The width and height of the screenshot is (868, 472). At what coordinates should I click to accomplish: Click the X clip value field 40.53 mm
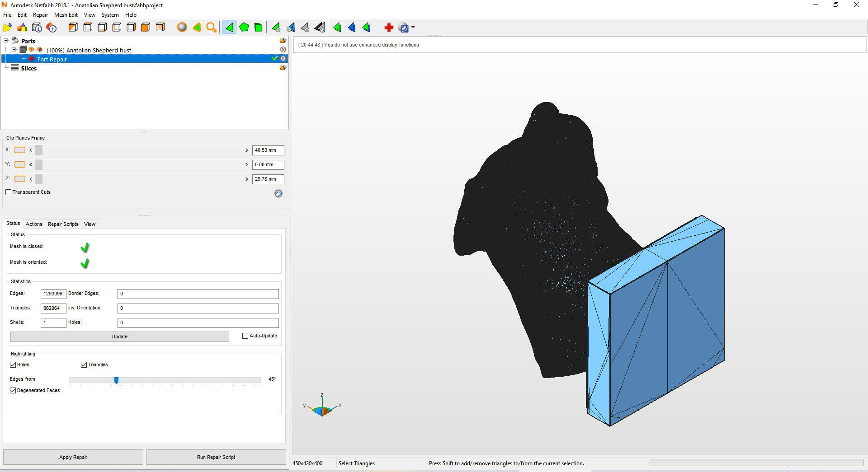[x=268, y=150]
